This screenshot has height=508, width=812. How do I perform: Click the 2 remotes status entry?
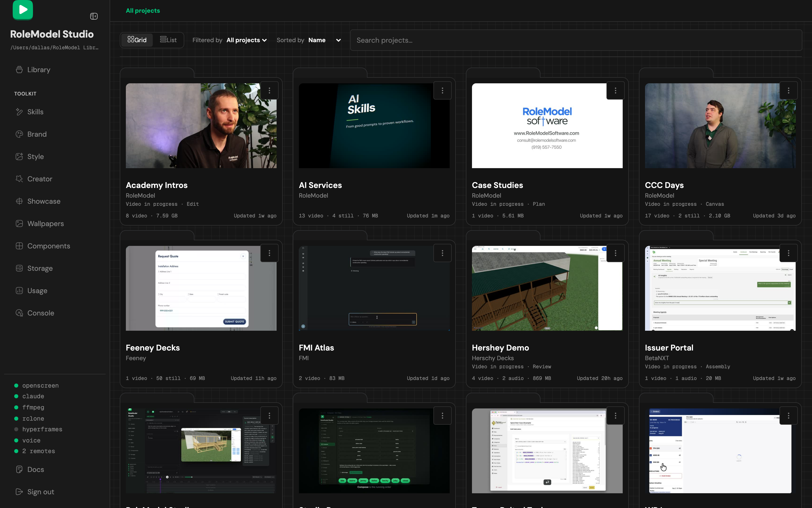(35, 451)
